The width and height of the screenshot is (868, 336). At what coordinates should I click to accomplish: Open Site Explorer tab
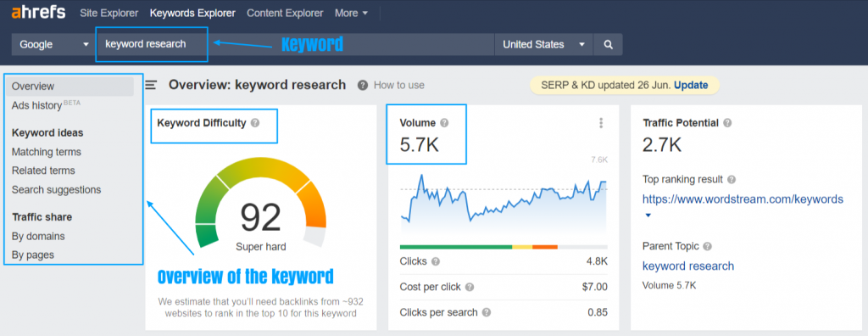point(109,13)
